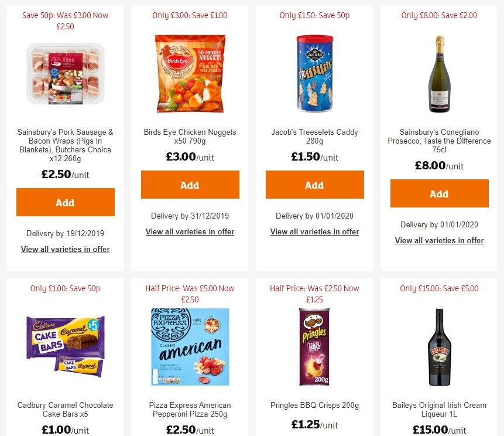Screen dimensions: 504x436
Task: Add Jacob's Treeselets Caddy to trolley
Action: point(314,185)
